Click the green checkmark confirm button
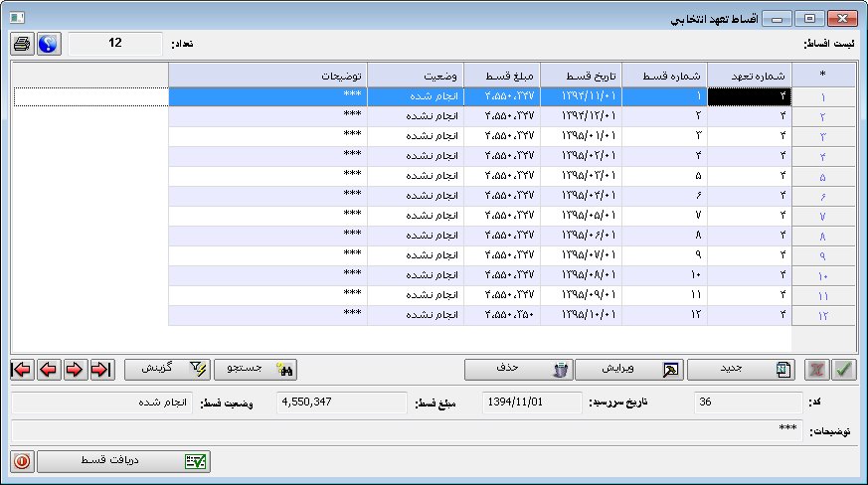868x485 pixels. 843,369
